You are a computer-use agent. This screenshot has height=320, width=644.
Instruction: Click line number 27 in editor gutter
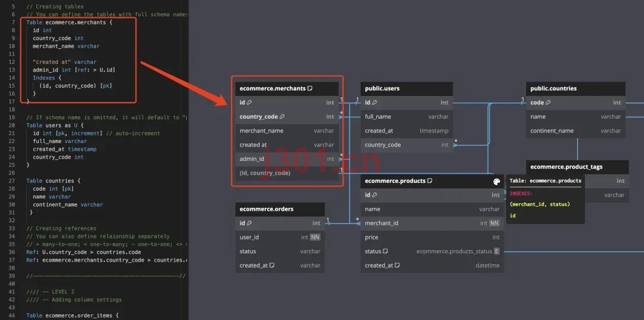coord(11,181)
